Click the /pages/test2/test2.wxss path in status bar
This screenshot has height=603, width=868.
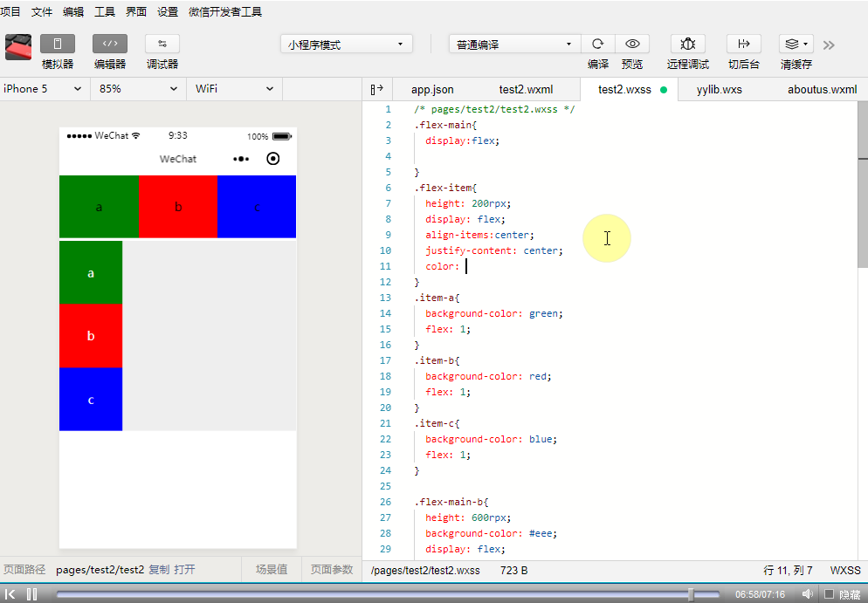[x=425, y=571]
